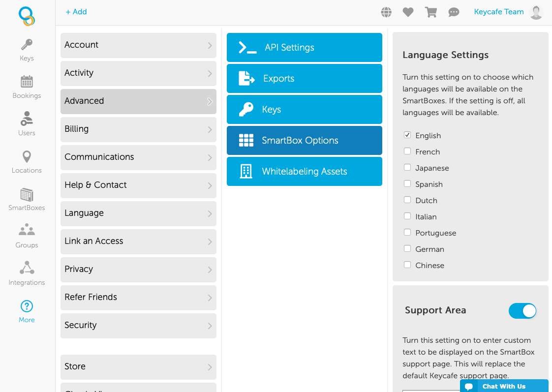Click the + Add link

tap(76, 12)
